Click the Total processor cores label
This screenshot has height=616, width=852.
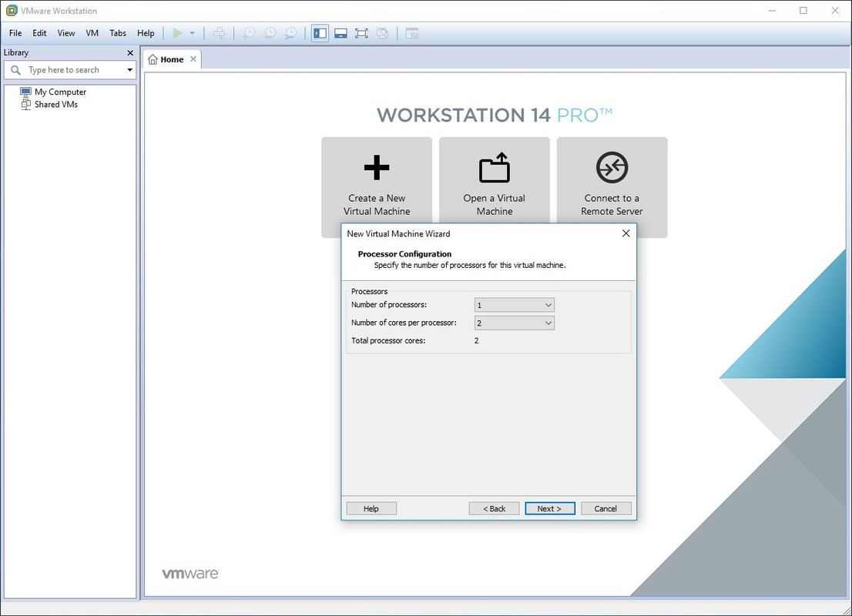click(388, 340)
